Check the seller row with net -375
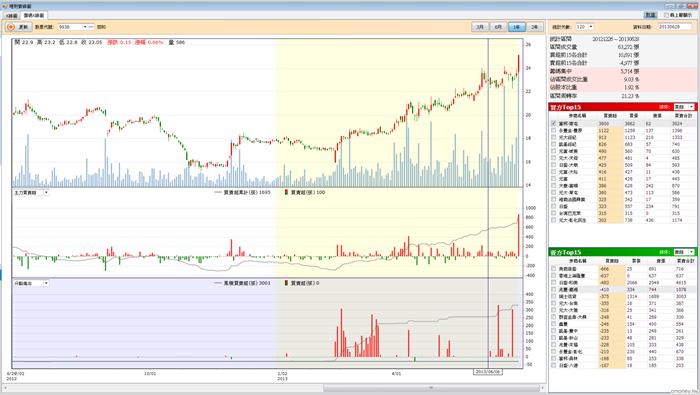 pos(554,296)
